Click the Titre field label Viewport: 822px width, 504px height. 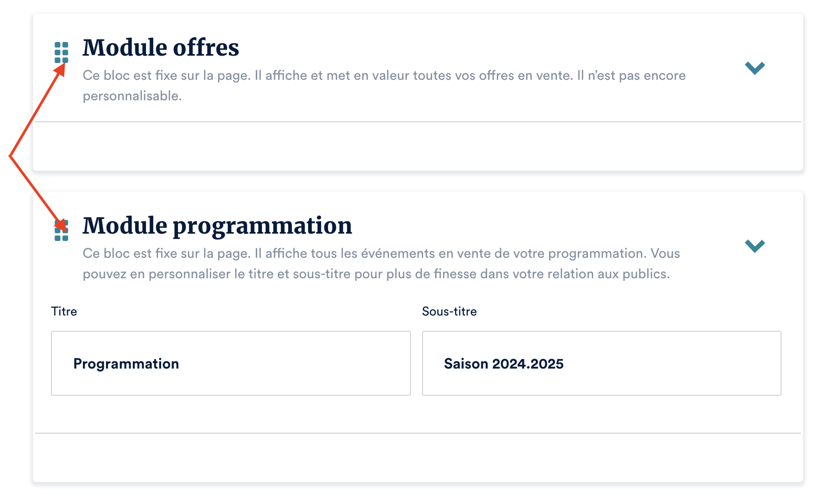point(64,311)
